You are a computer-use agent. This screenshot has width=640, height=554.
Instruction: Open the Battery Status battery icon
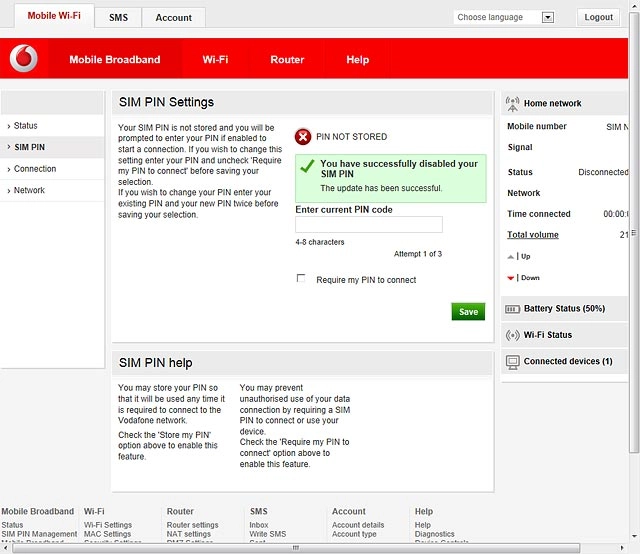coord(512,309)
